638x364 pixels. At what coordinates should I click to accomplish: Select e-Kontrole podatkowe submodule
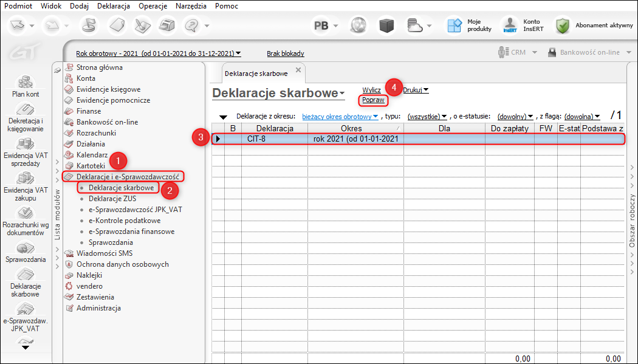pyautogui.click(x=125, y=221)
